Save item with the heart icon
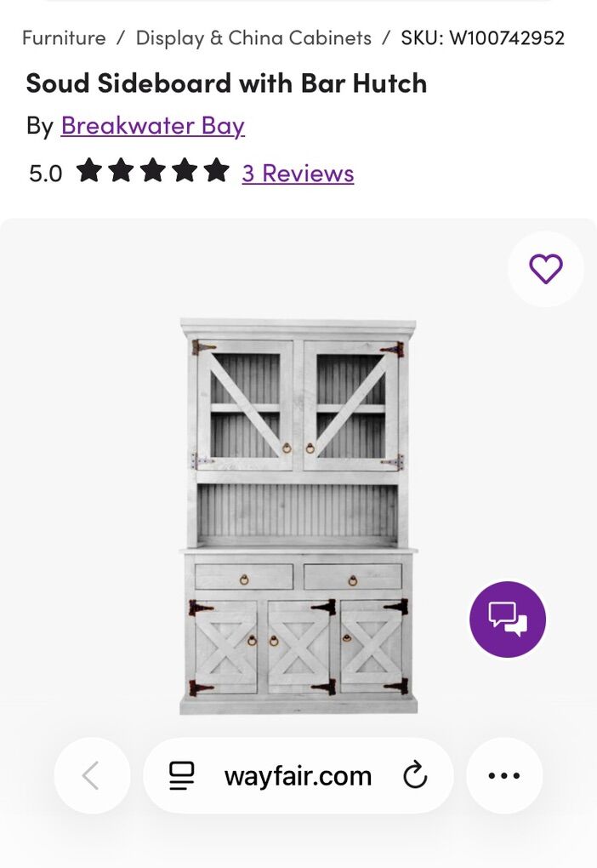The image size is (597, 868). 545,269
